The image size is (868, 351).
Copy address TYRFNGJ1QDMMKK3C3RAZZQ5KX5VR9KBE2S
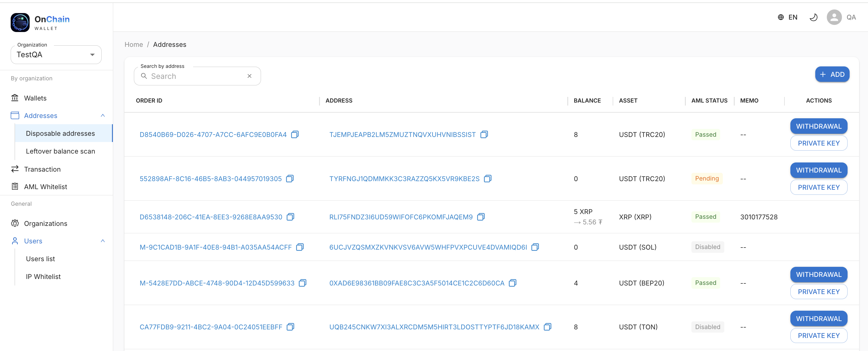pos(488,179)
